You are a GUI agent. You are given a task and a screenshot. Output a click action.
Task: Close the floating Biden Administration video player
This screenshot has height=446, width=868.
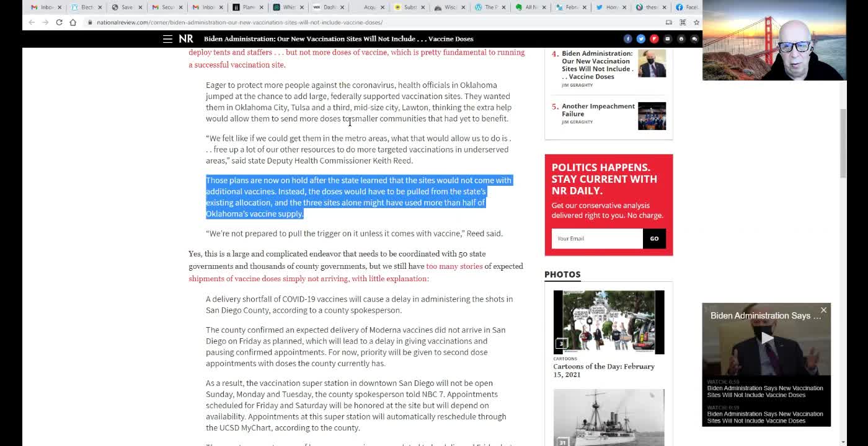pos(823,310)
